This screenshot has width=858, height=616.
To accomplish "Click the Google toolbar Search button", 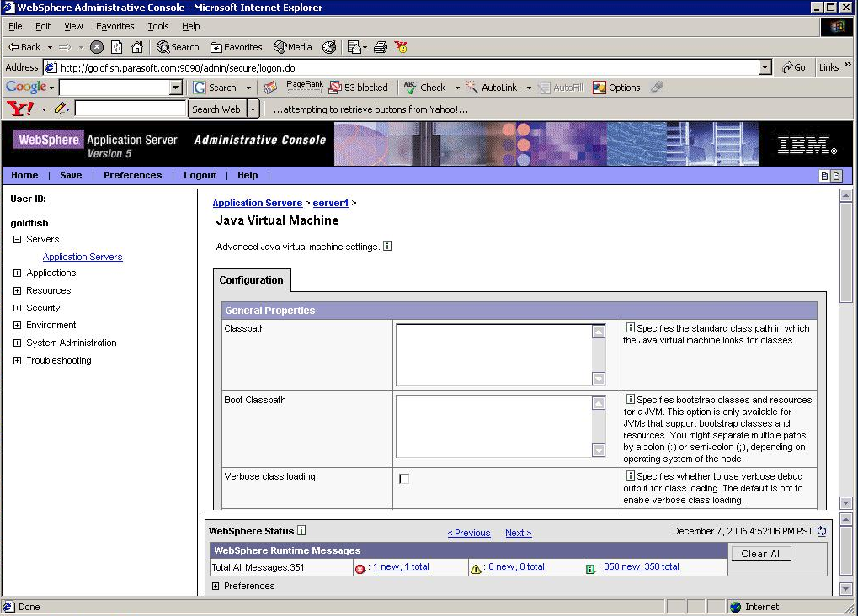I will pyautogui.click(x=216, y=88).
